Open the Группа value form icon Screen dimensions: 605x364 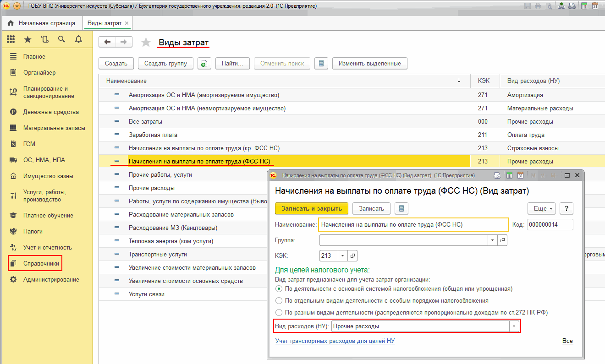502,240
